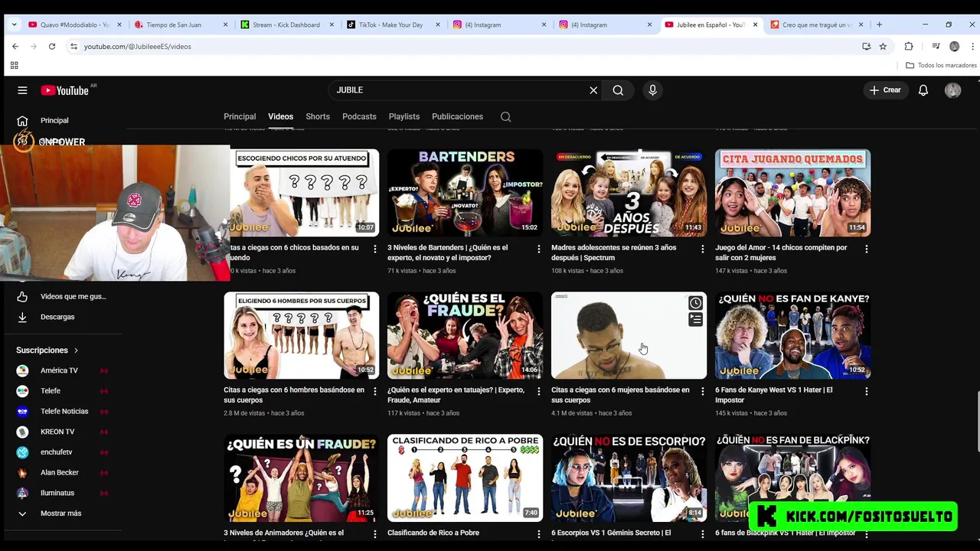Open the Podcasts channel tab

tap(359, 117)
